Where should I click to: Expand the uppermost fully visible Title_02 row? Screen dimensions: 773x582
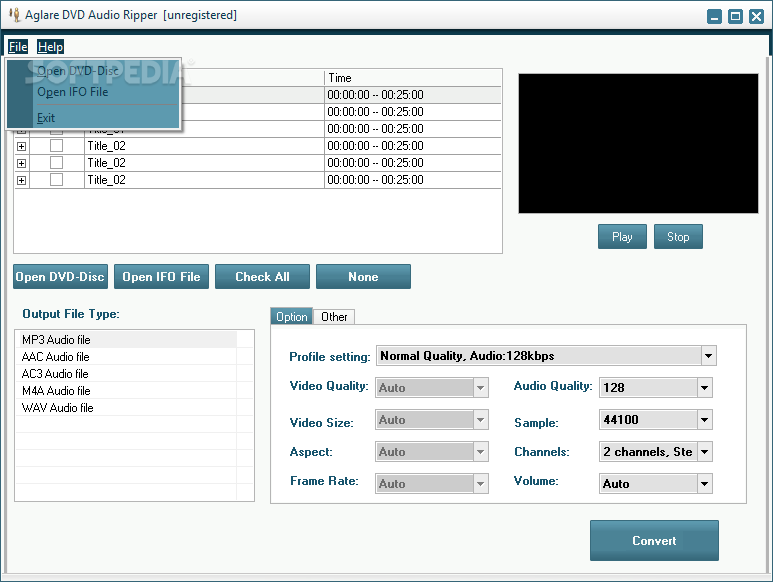[21, 146]
